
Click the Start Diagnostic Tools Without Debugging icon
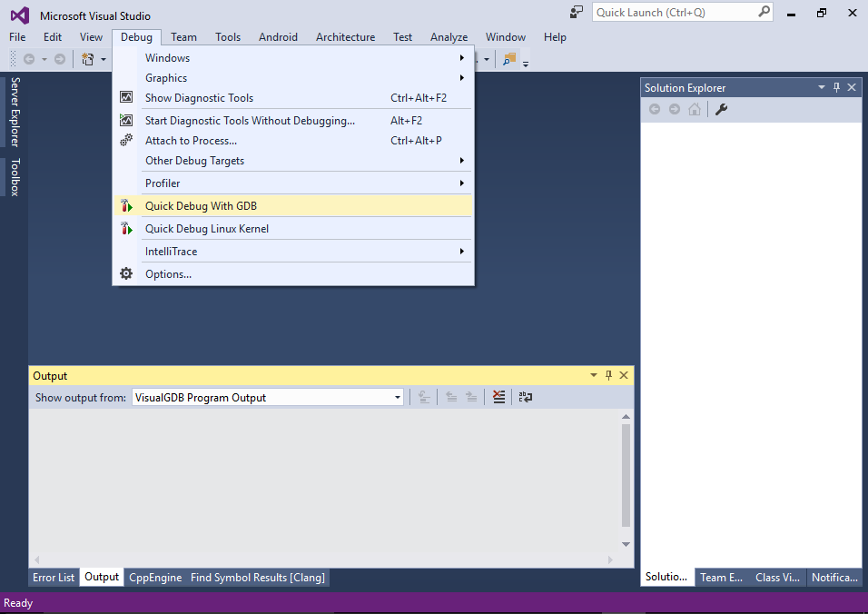coord(126,120)
